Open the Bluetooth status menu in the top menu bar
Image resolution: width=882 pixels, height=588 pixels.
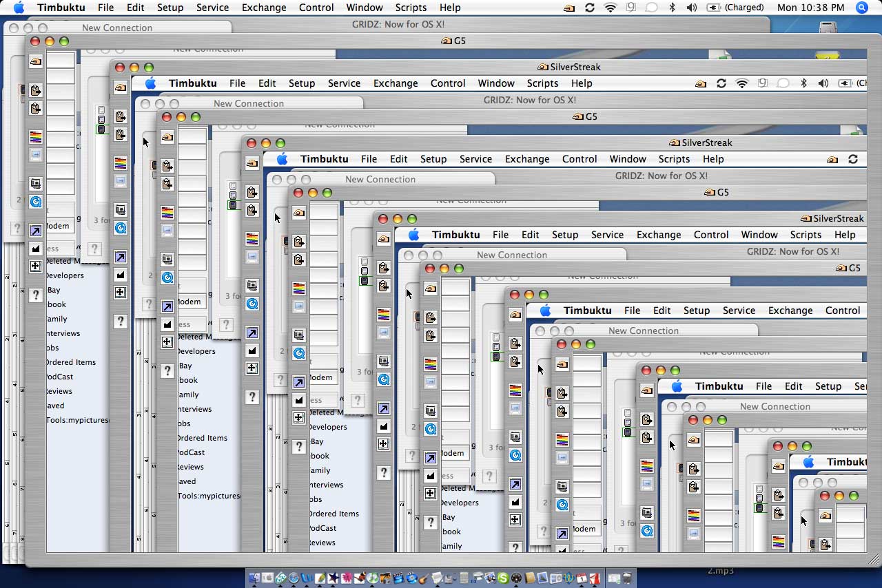pos(672,8)
